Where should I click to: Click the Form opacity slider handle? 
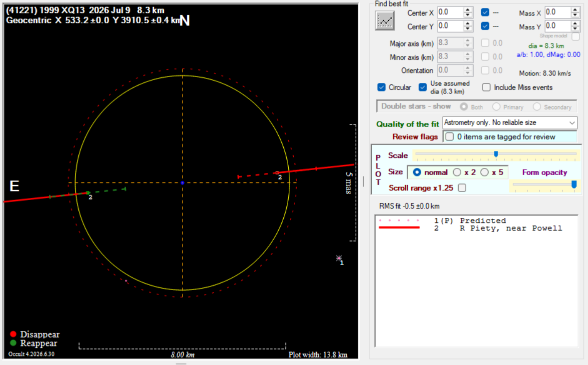click(574, 184)
